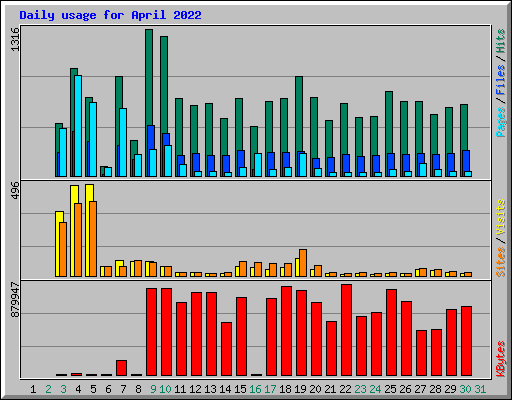
Task: Click the 'Daily usage for April 2022' title
Action: [110, 15]
